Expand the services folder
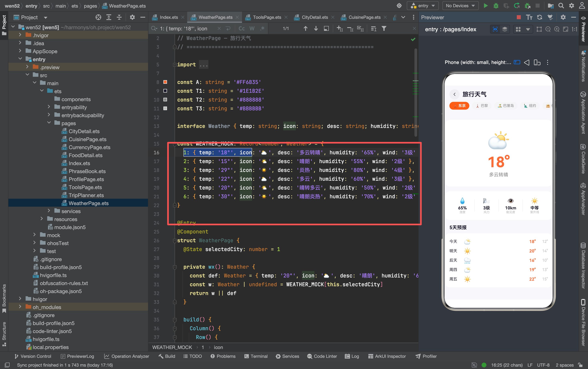 (x=49, y=211)
